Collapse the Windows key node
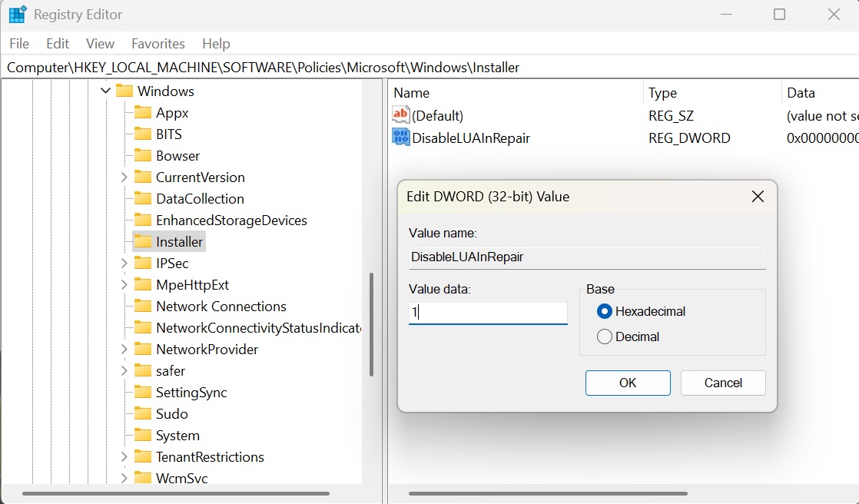Screen dimensions: 859x504 pyautogui.click(x=106, y=91)
